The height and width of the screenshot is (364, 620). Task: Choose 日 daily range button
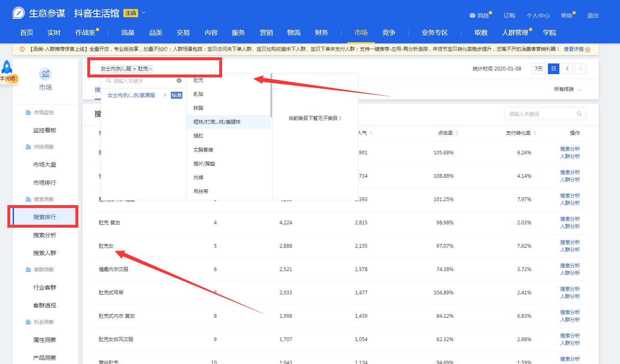click(554, 69)
